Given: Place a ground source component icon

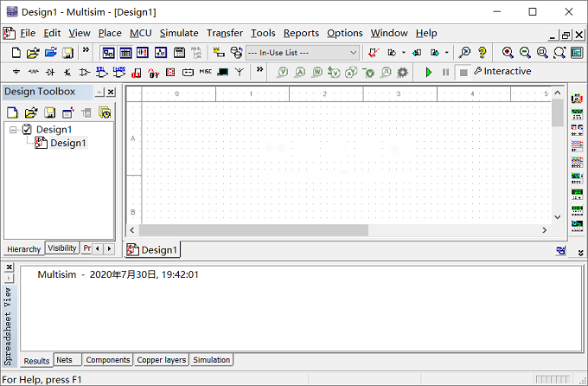Looking at the screenshot, I should pos(16,72).
